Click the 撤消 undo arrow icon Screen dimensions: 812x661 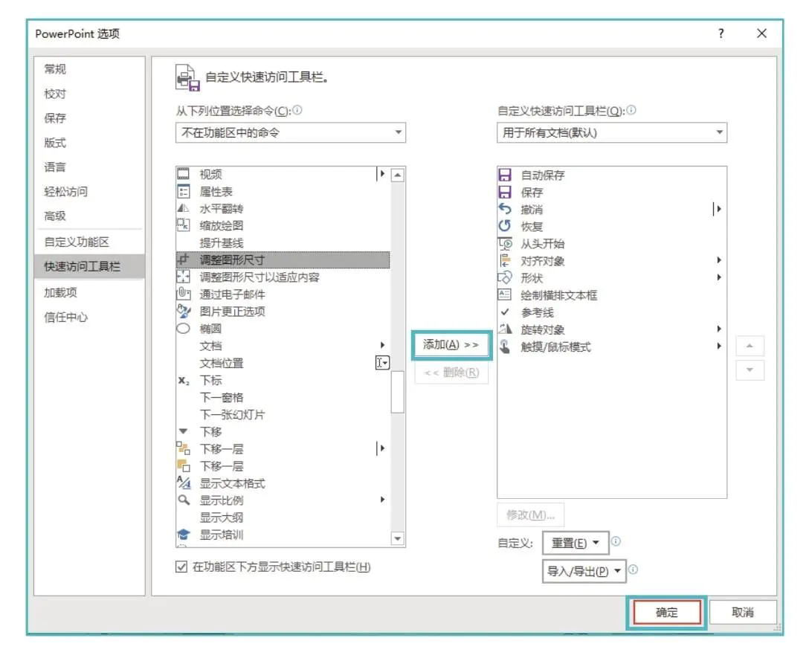(504, 209)
